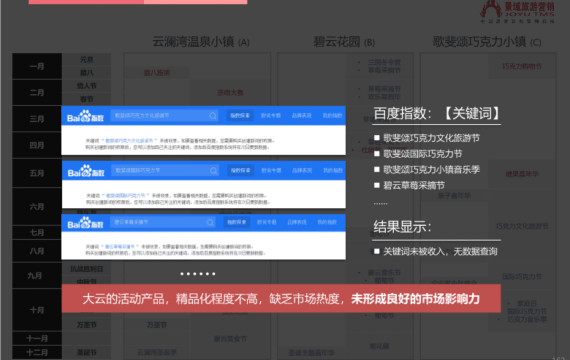Click the 五月 month cell

pos(37,173)
